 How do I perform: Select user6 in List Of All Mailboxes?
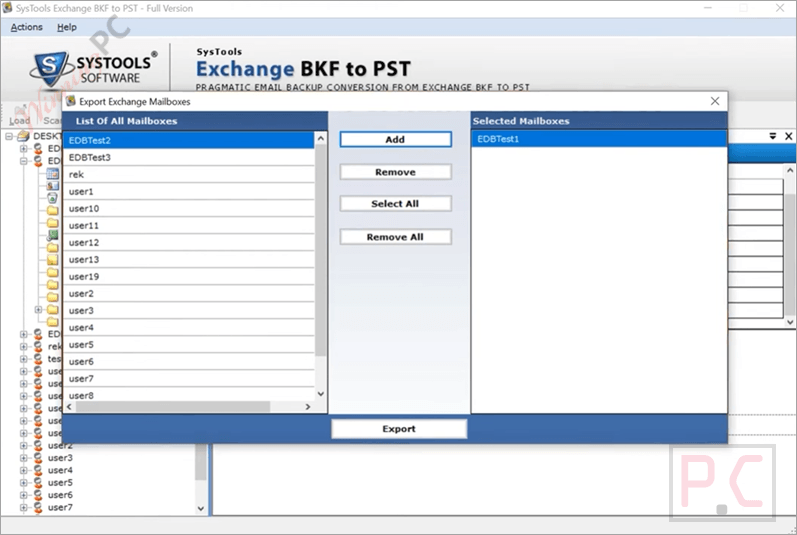coord(189,362)
